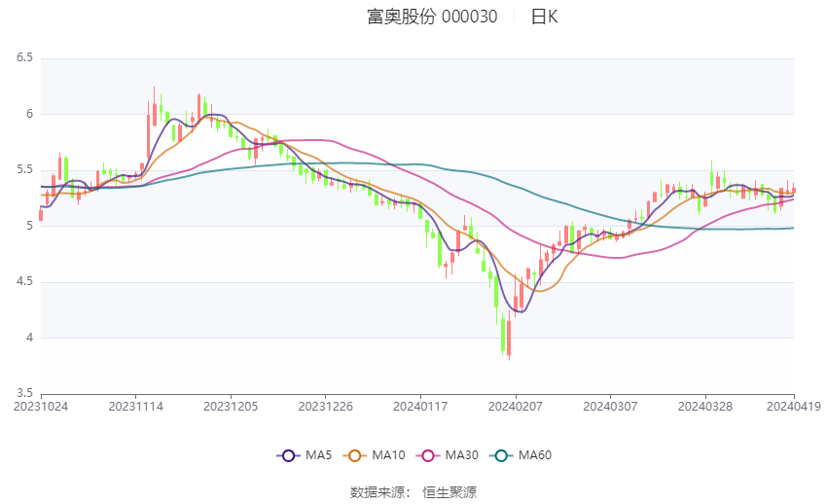Toggle the MA5 legend line marker
The width and height of the screenshot is (827, 504).
click(x=288, y=455)
